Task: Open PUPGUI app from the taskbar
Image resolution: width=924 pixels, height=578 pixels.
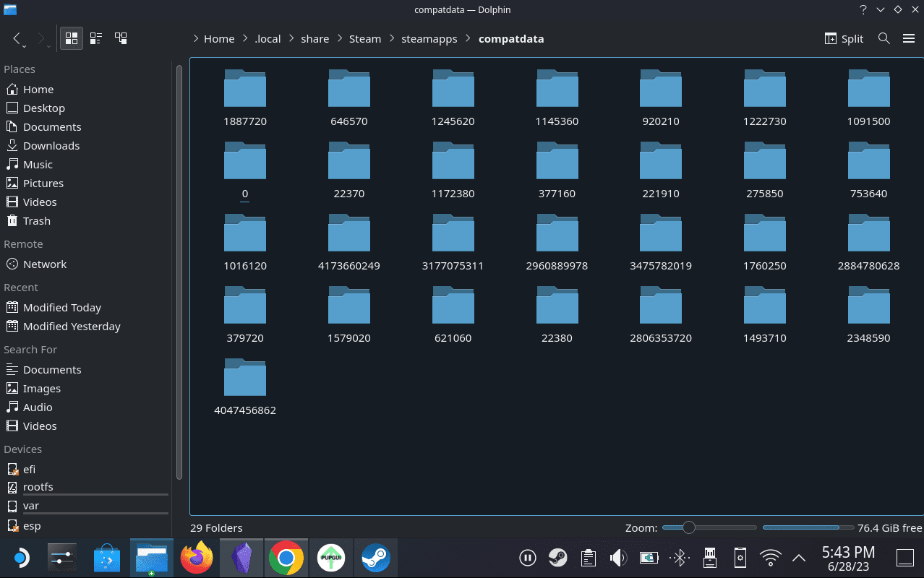Action: tap(330, 558)
